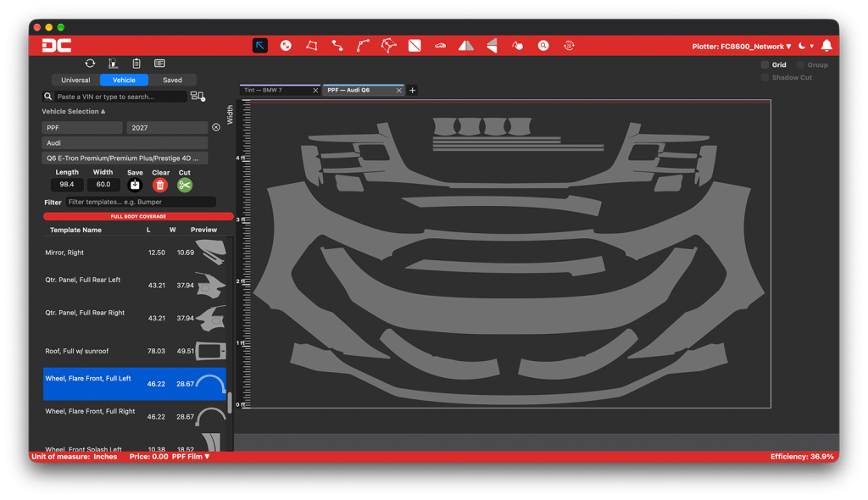Click the green scissors Cut icon
Viewport: 868px width, 500px height.
tap(184, 185)
